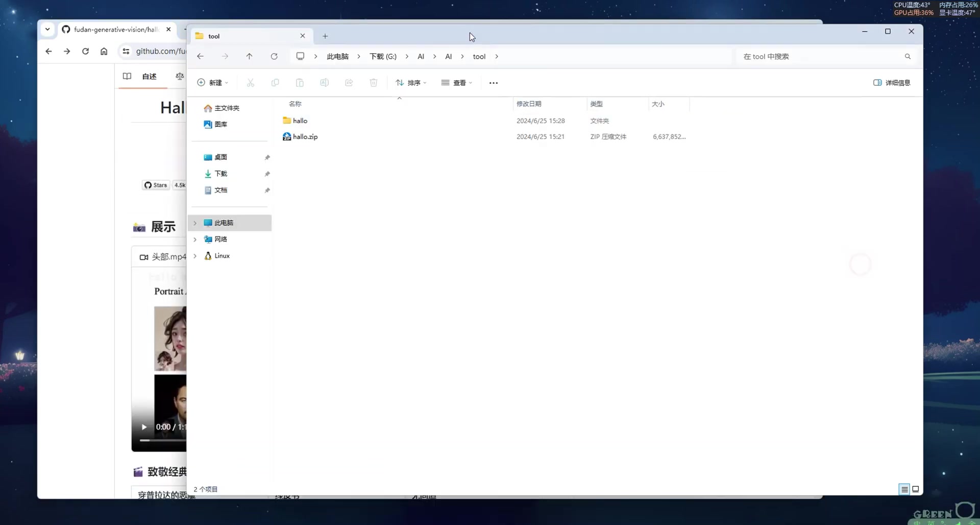980x525 pixels.
Task: Close the GitHub browser tab
Action: click(168, 29)
